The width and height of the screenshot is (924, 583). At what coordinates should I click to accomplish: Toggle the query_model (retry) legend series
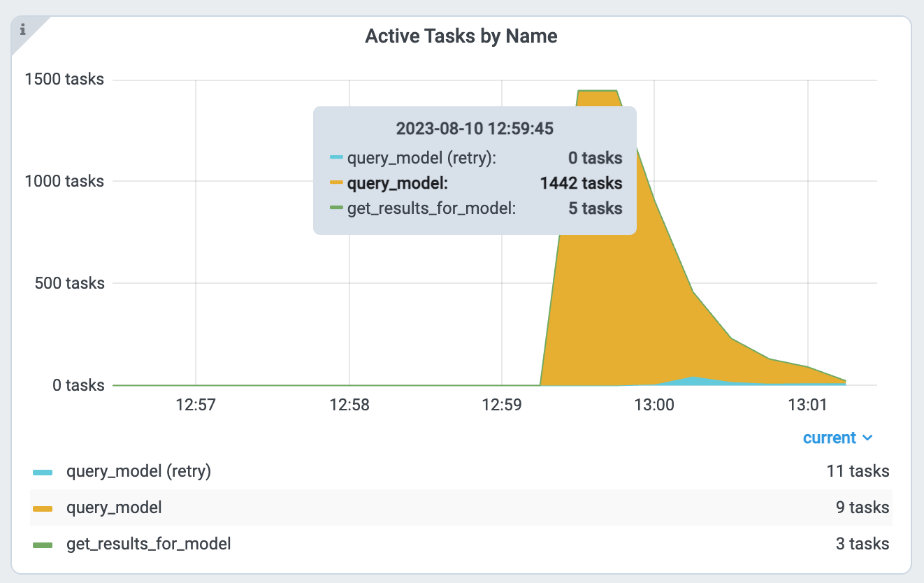pos(138,471)
